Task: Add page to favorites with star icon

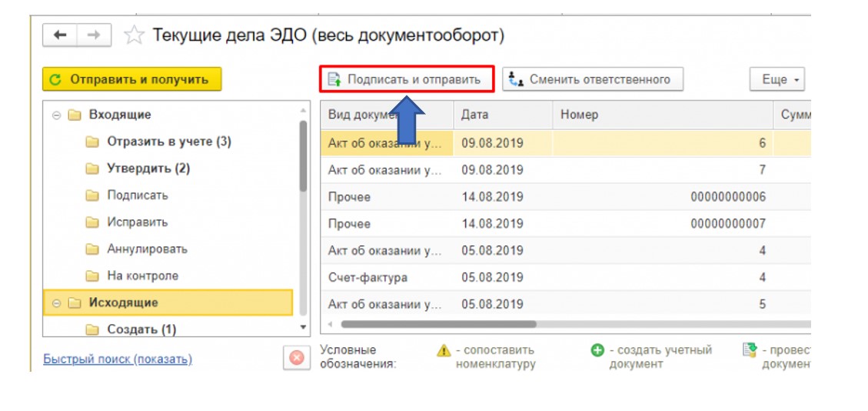Action: tap(134, 35)
